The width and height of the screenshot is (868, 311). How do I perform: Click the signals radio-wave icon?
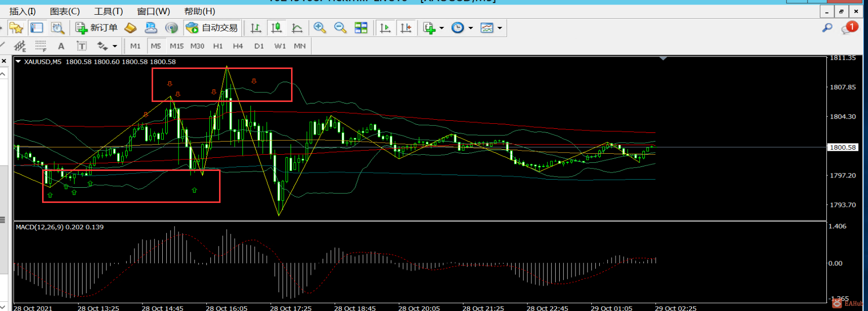[x=172, y=28]
